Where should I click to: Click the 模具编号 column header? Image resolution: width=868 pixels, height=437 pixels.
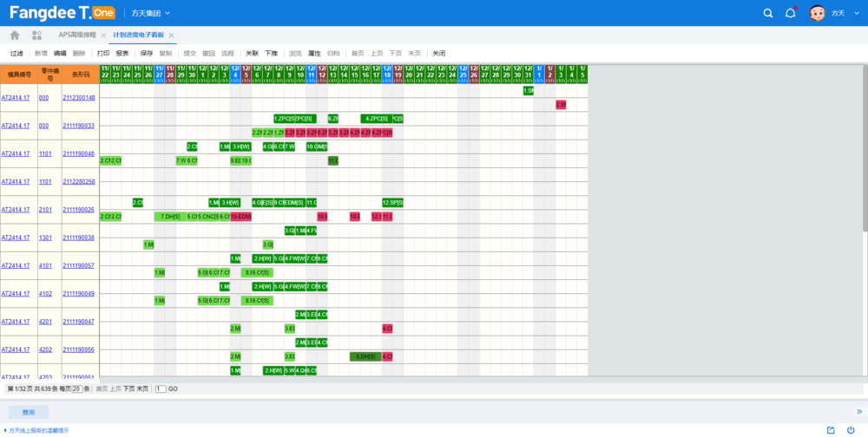pyautogui.click(x=19, y=74)
